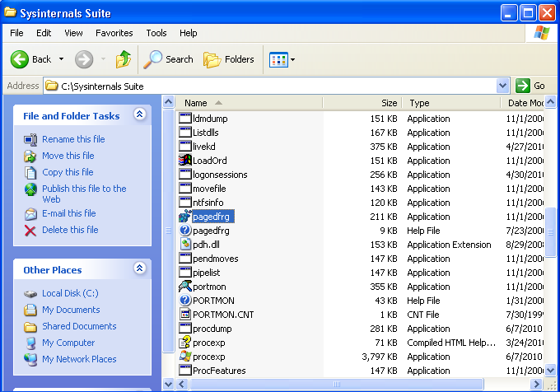Click the Go button

pos(530,86)
